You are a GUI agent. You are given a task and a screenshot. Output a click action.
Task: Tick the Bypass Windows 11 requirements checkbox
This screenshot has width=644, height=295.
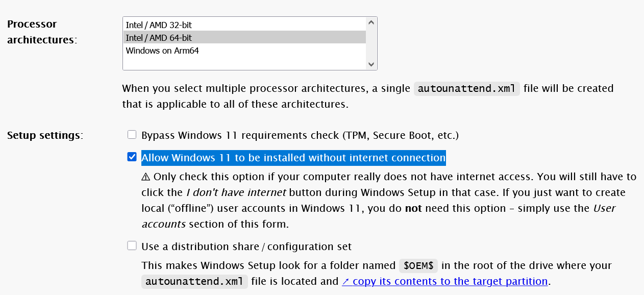132,135
